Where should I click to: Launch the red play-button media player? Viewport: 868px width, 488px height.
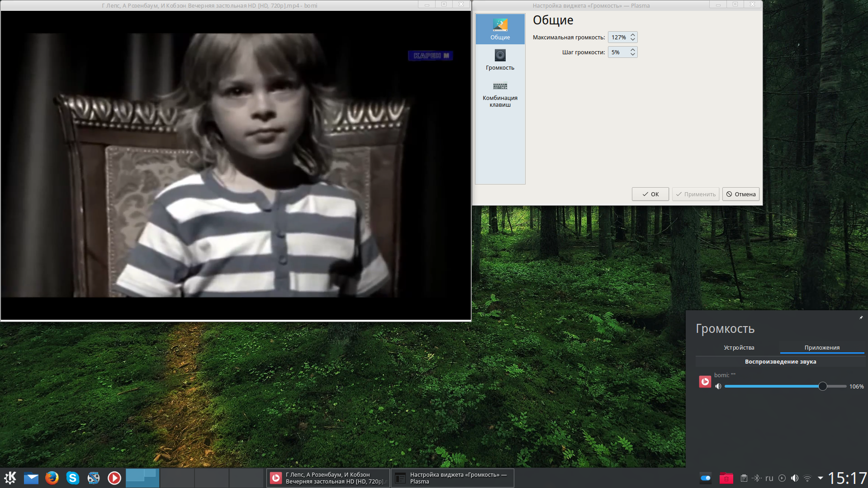pyautogui.click(x=114, y=478)
